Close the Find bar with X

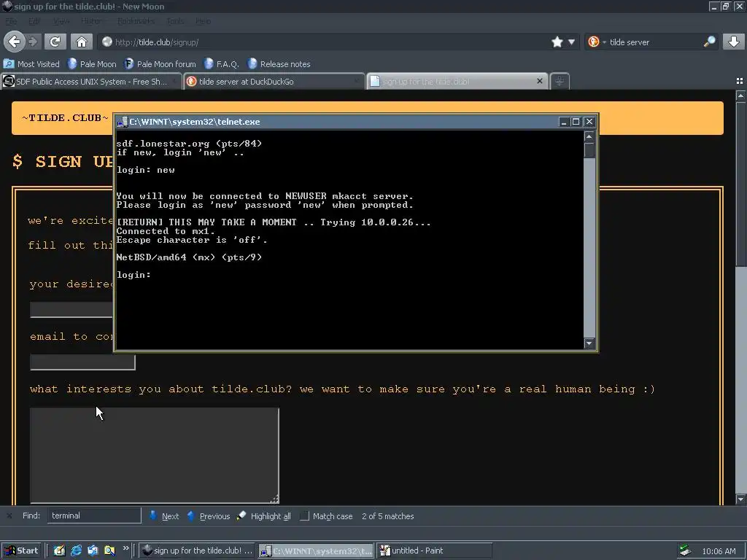click(9, 516)
